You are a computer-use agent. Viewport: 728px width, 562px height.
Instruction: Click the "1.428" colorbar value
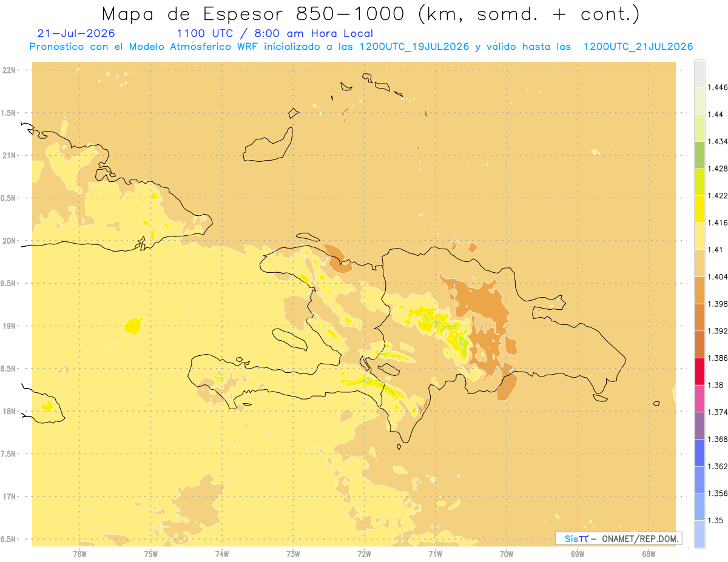718,169
